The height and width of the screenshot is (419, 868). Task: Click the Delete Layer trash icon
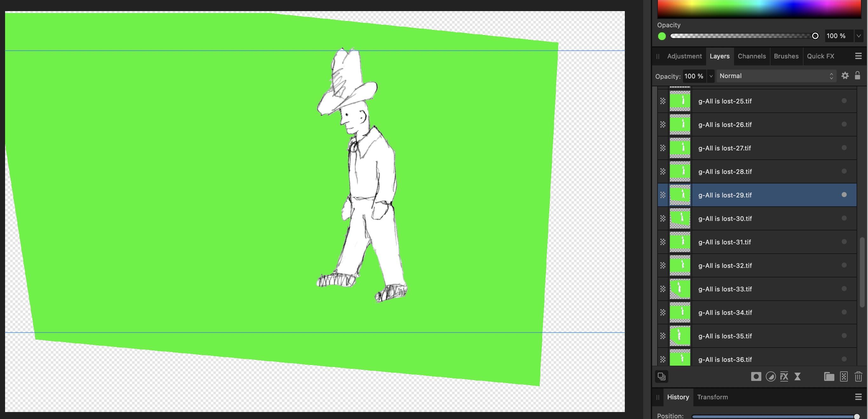point(858,376)
